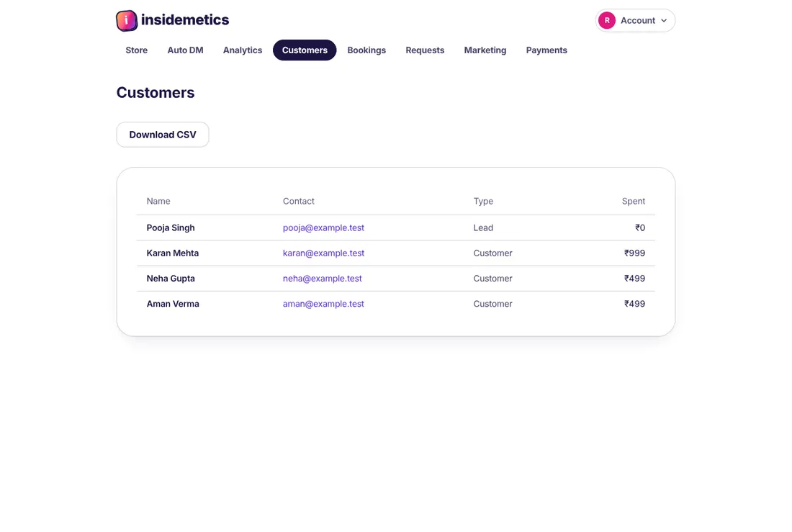Click the Type column header
The height and width of the screenshot is (532, 792).
(x=483, y=201)
